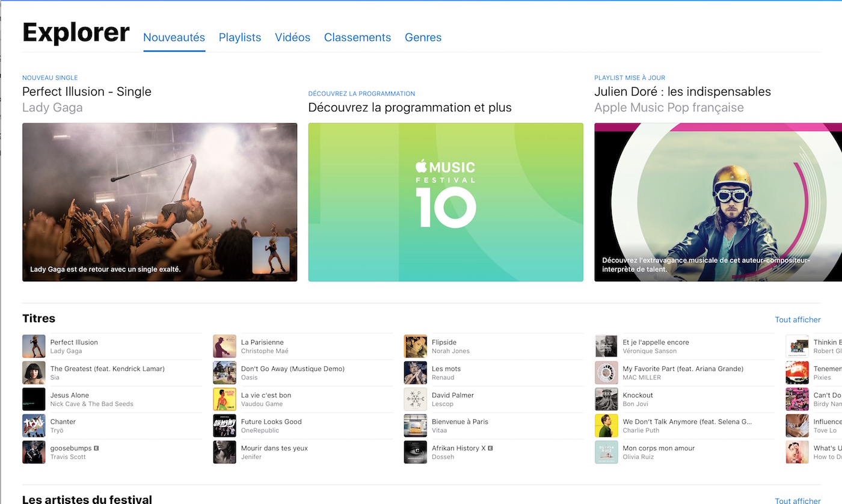The height and width of the screenshot is (504, 842).
Task: Open the 'Mon corps mon amour' track title
Action: coord(659,448)
